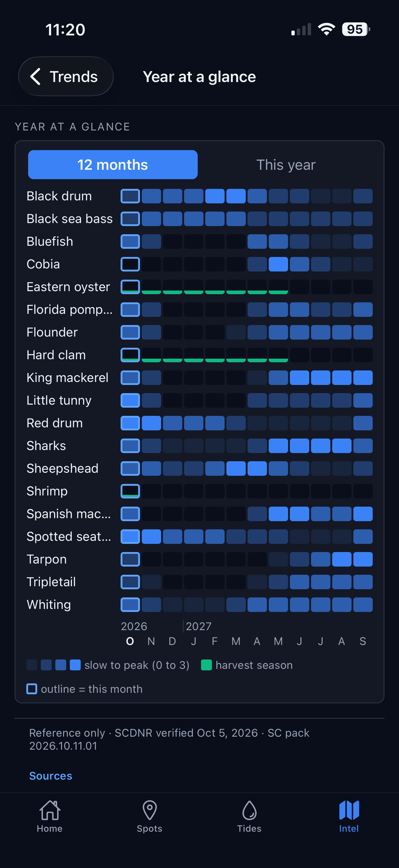Tap the battery 95 indicator
This screenshot has width=399, height=868.
point(356,29)
